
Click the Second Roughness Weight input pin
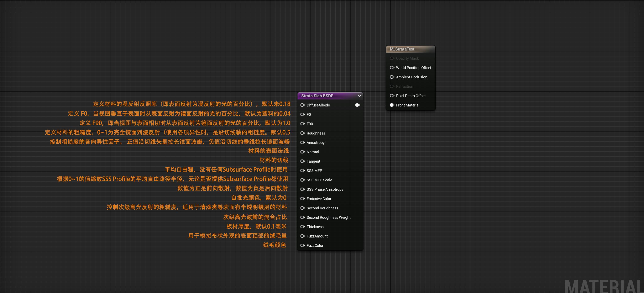[303, 217]
